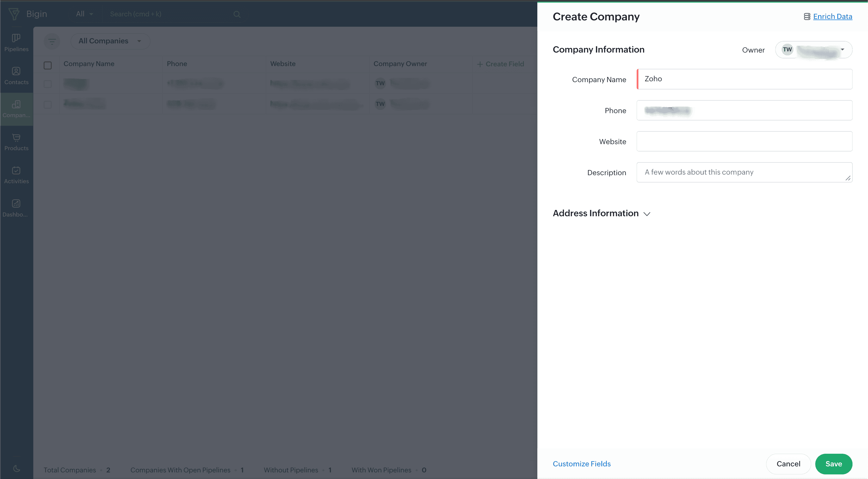Open the All Companies view dropdown
This screenshot has height=479, width=868.
110,41
